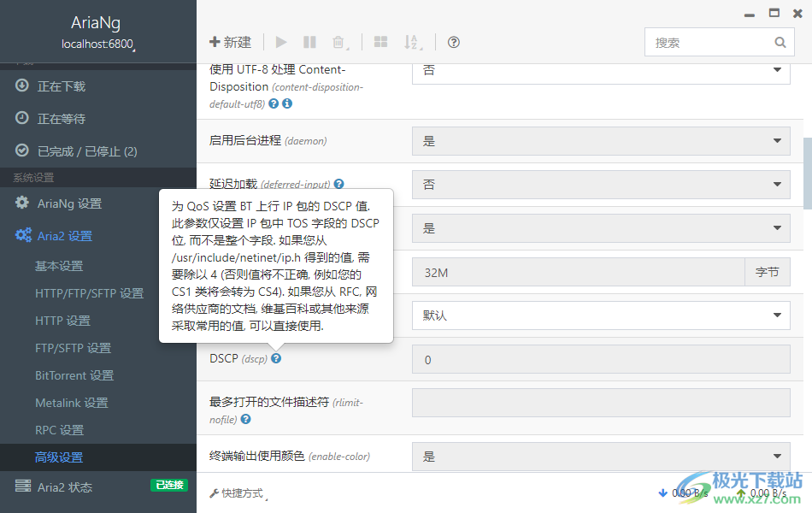This screenshot has height=513, width=812.
Task: Click the info icon after default-utf8
Action: (287, 103)
